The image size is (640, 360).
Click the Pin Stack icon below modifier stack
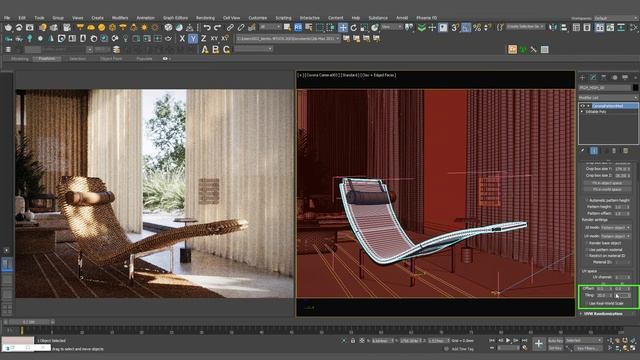583,151
